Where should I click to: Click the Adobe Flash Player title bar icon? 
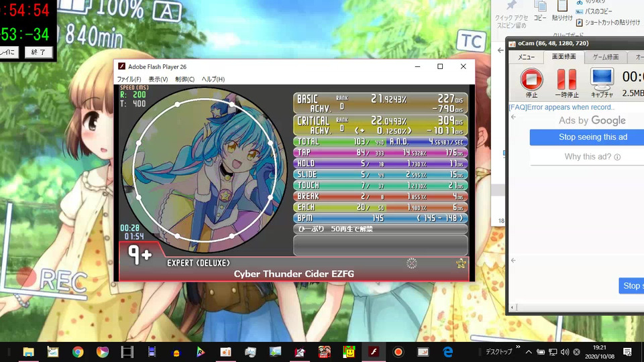point(121,66)
